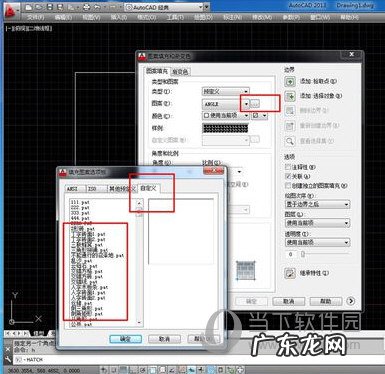Click the expand more options arrow
This screenshot has height=374, width=385.
[350, 301]
